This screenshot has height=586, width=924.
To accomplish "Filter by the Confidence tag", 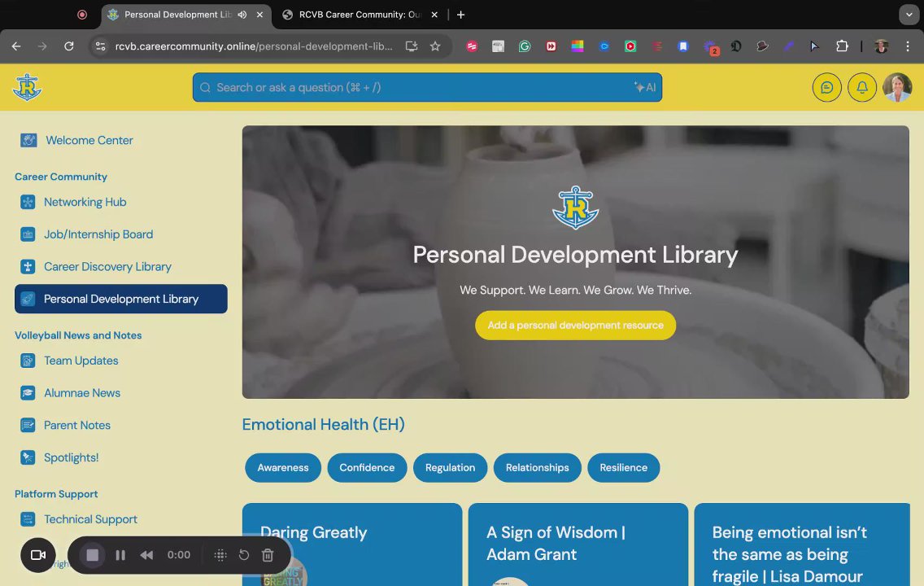I will click(367, 468).
